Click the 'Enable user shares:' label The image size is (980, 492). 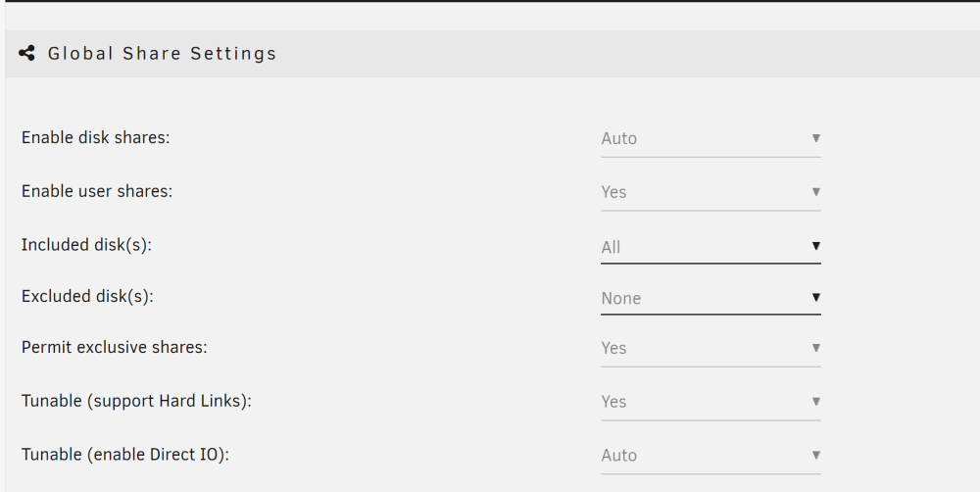click(x=97, y=191)
